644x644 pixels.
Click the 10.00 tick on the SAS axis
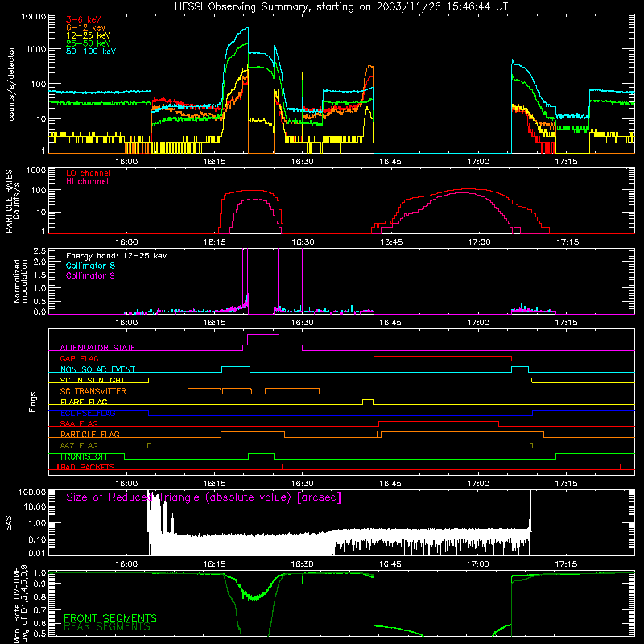(35, 507)
